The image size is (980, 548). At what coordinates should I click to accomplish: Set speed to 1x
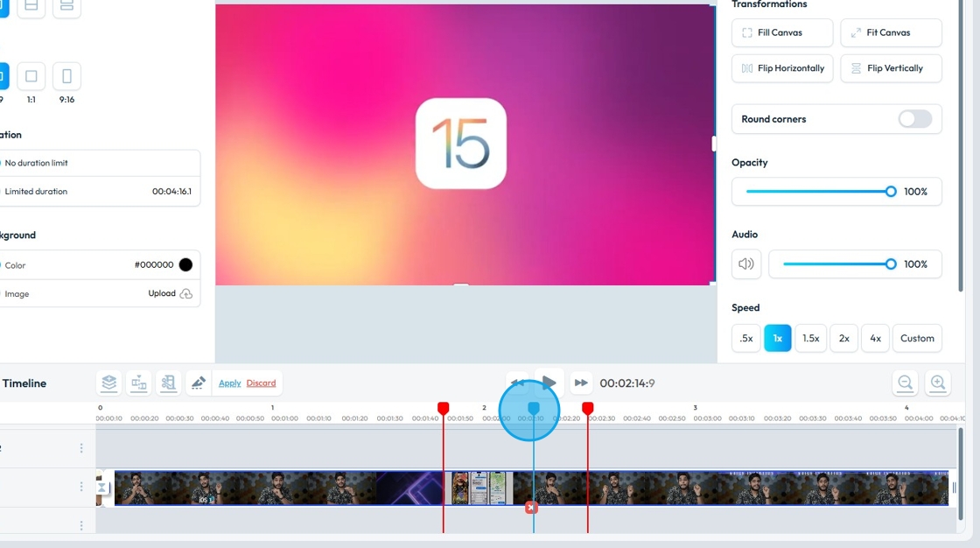click(778, 339)
